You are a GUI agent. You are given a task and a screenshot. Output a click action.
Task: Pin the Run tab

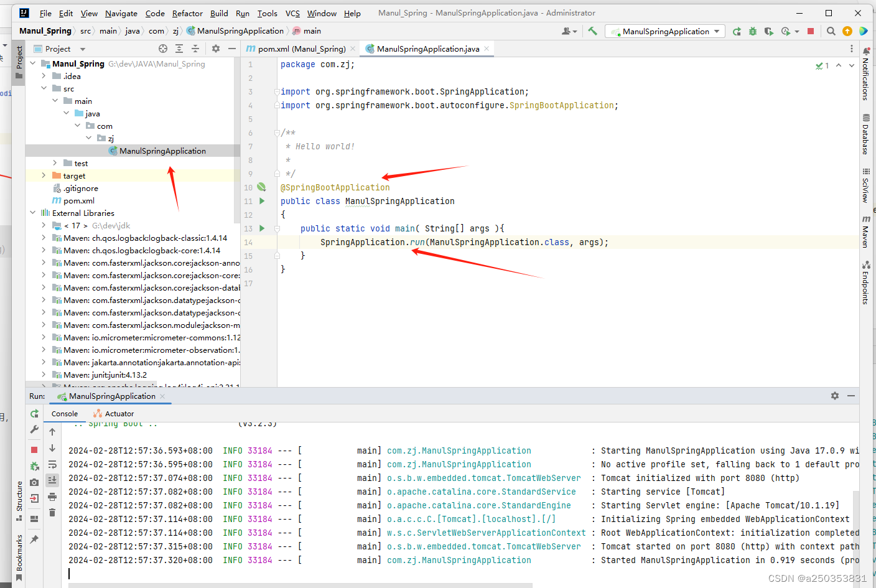pyautogui.click(x=34, y=539)
